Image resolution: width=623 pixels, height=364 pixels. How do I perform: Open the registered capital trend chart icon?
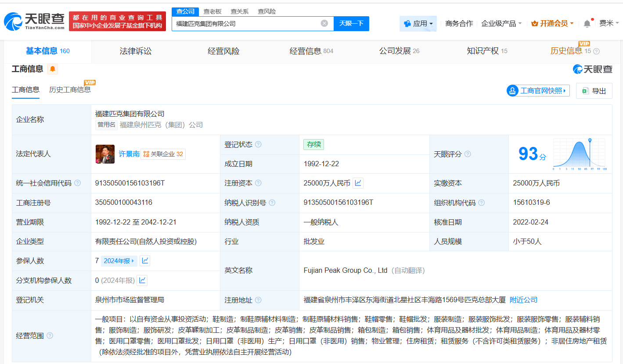point(358,183)
